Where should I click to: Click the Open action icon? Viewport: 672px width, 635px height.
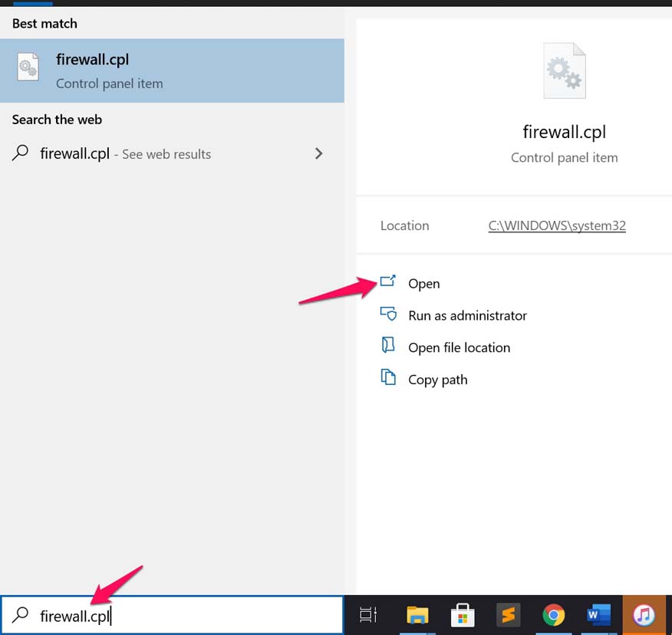coord(388,281)
